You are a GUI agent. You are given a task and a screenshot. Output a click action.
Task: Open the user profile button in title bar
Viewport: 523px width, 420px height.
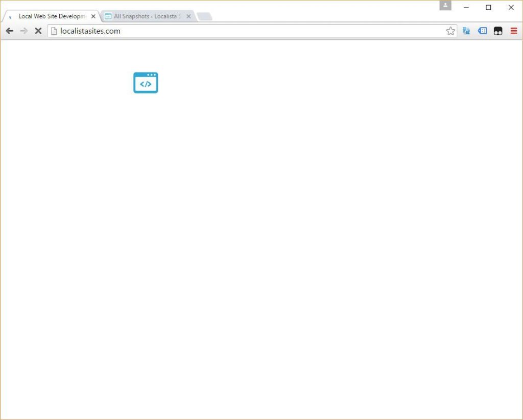pyautogui.click(x=445, y=6)
